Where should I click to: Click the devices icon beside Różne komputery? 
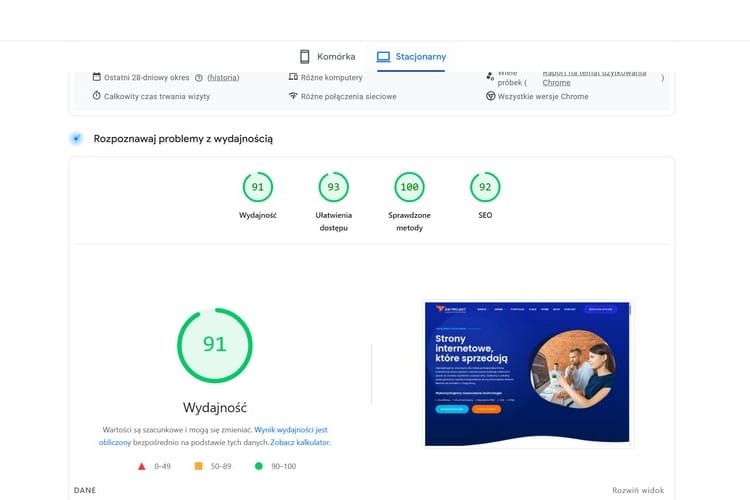coord(293,77)
